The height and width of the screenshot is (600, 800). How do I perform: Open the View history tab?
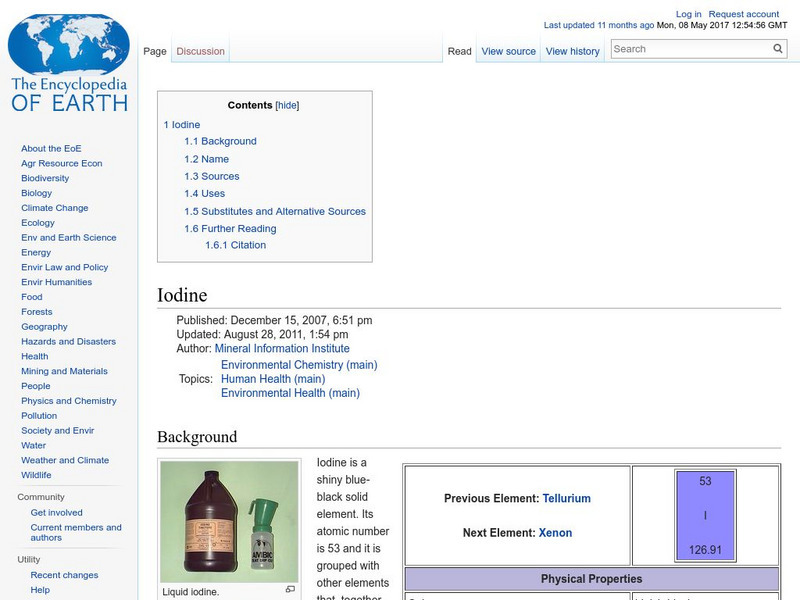572,50
